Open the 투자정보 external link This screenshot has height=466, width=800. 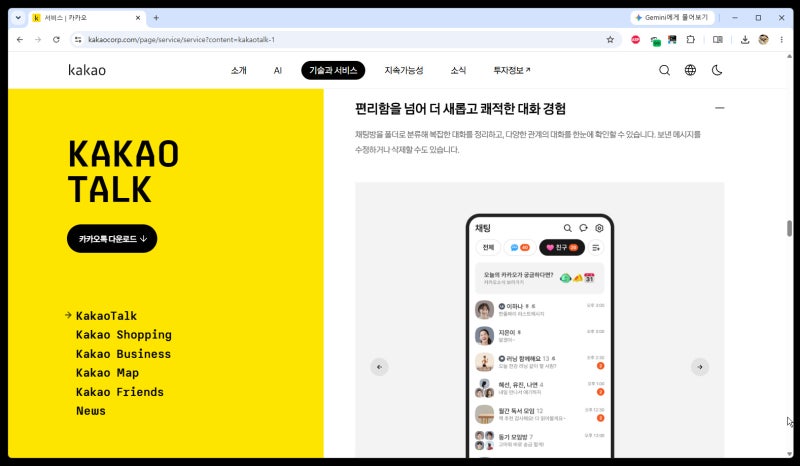point(512,70)
